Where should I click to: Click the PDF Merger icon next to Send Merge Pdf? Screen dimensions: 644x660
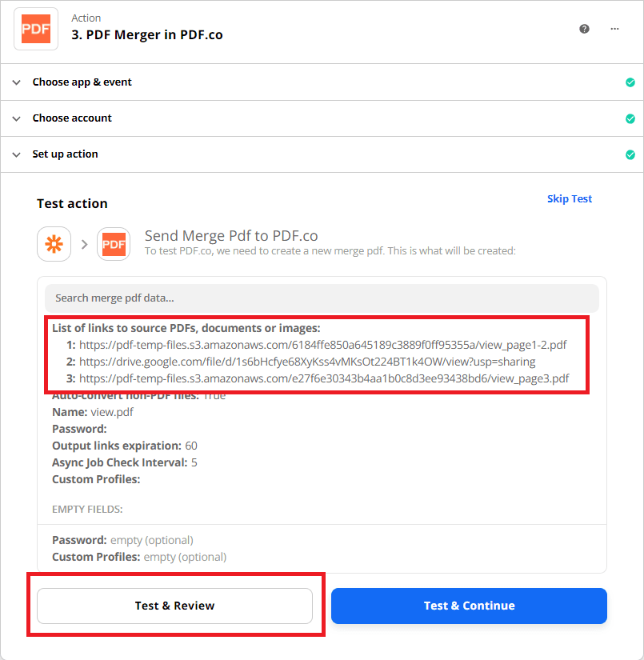point(113,243)
